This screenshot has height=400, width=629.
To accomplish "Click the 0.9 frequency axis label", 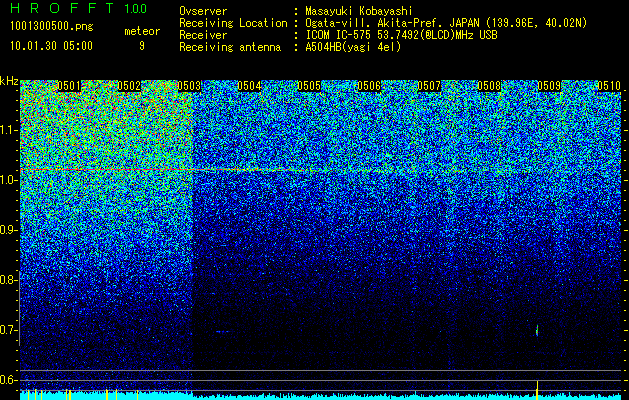I will point(8,230).
